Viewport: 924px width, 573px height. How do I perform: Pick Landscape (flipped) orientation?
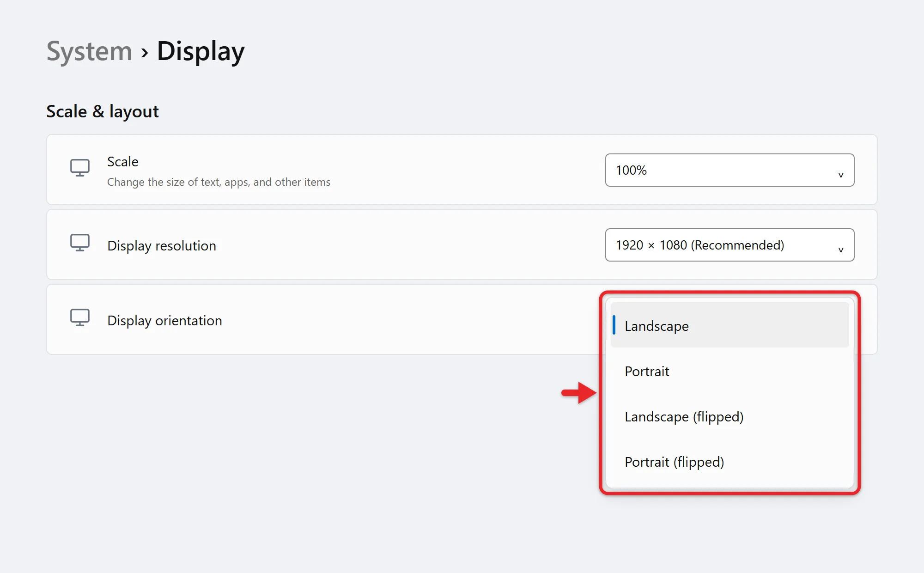[729, 416]
